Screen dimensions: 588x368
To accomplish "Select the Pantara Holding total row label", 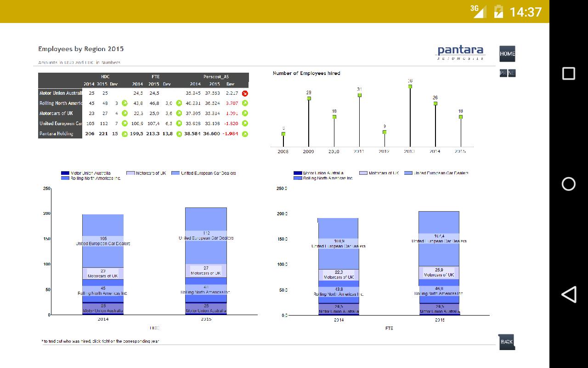I will (x=57, y=134).
